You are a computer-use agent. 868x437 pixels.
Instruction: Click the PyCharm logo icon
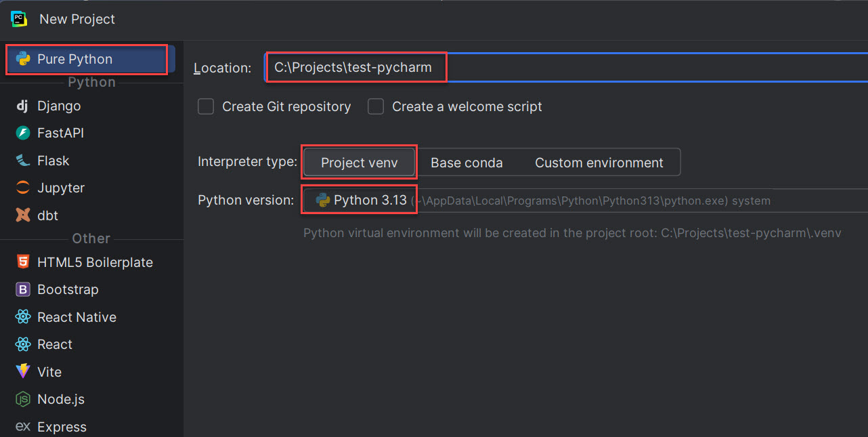[18, 18]
